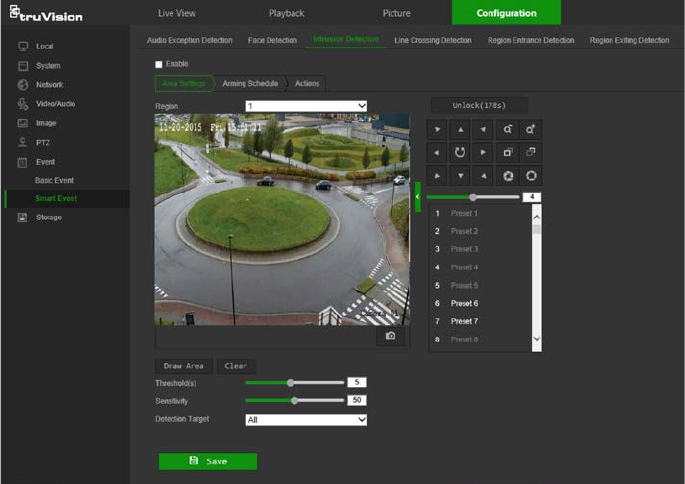Click the PTZ up arrow

460,129
